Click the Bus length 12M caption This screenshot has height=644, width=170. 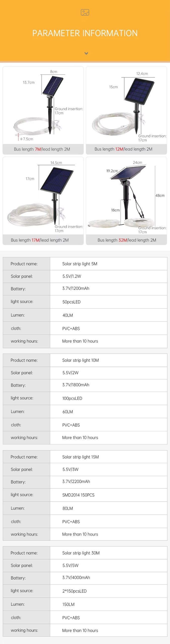point(123,149)
